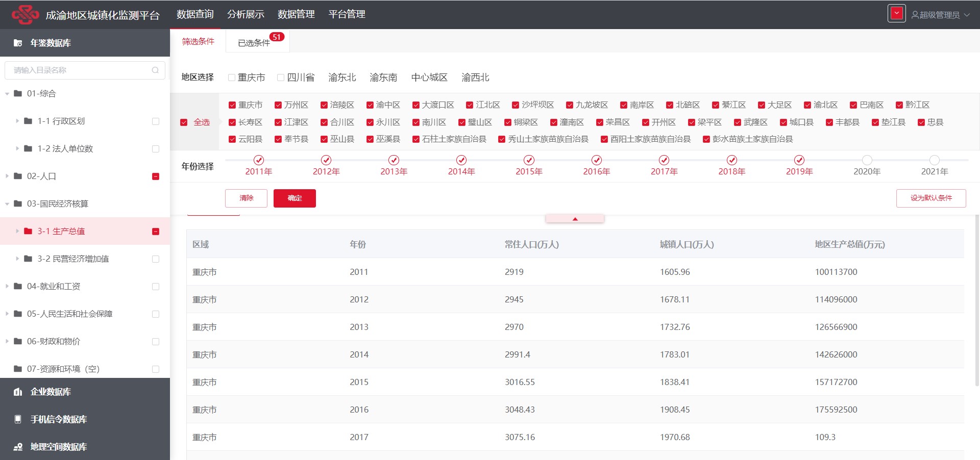Expand the 04-就业和工资 node arrow
The height and width of the screenshot is (460, 980).
(x=7, y=286)
